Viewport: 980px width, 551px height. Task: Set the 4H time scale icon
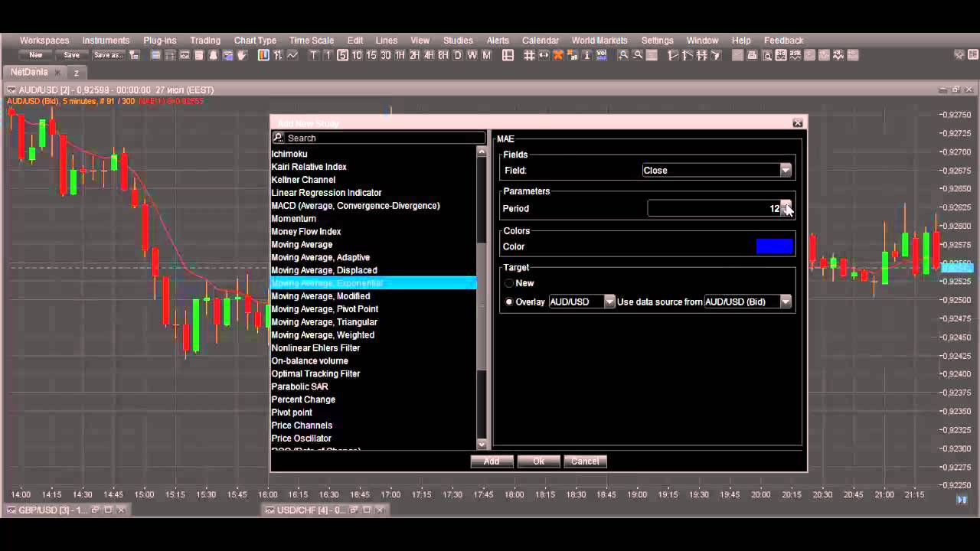[x=429, y=55]
